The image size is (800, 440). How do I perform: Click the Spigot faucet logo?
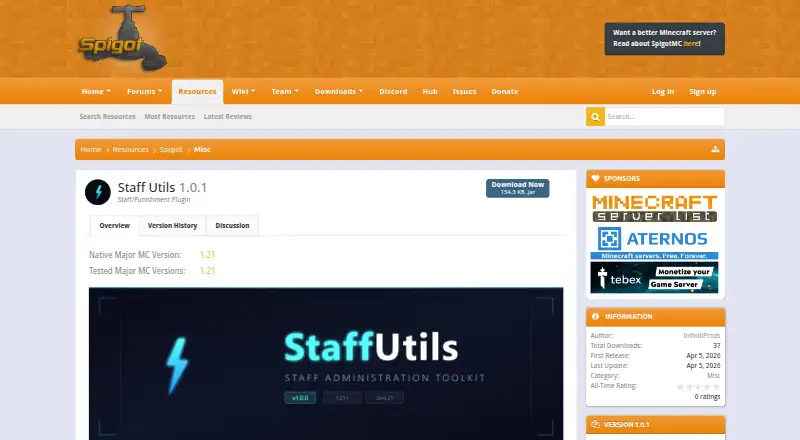click(x=122, y=39)
